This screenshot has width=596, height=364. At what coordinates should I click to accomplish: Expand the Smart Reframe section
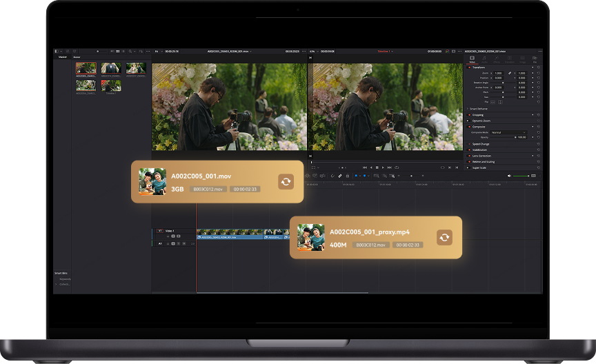click(x=466, y=109)
